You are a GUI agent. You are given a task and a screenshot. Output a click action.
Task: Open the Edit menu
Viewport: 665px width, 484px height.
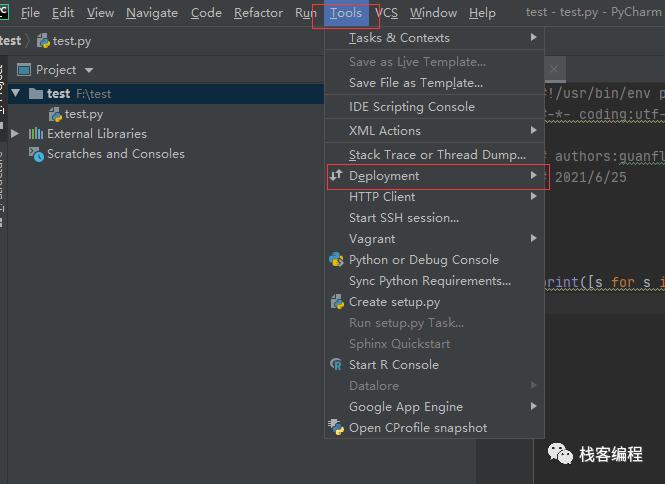click(63, 13)
